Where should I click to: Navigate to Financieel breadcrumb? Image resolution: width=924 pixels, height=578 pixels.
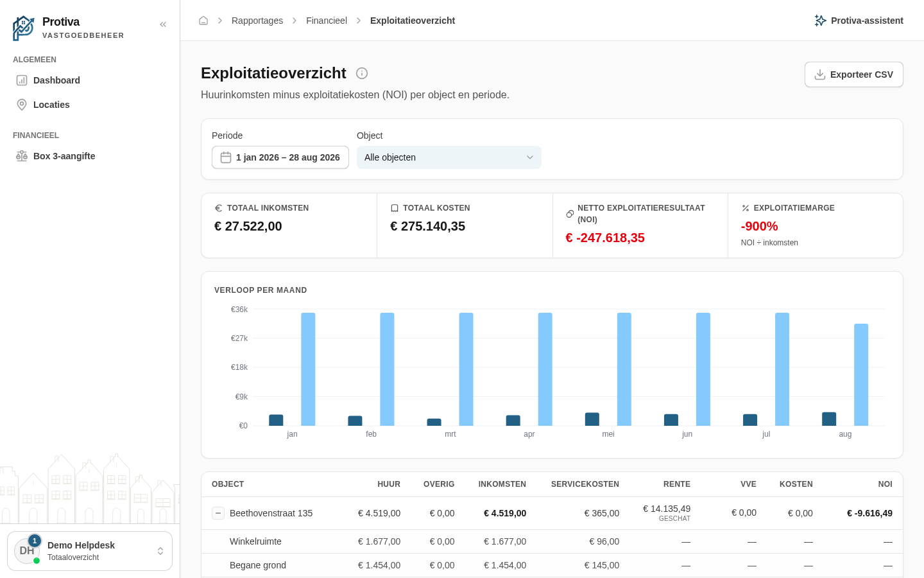[x=327, y=21]
